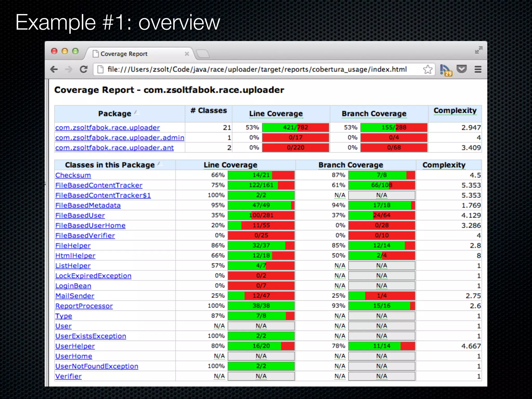This screenshot has height=399, width=532.
Task: Open the FileBasedUser class link
Action: (80, 215)
